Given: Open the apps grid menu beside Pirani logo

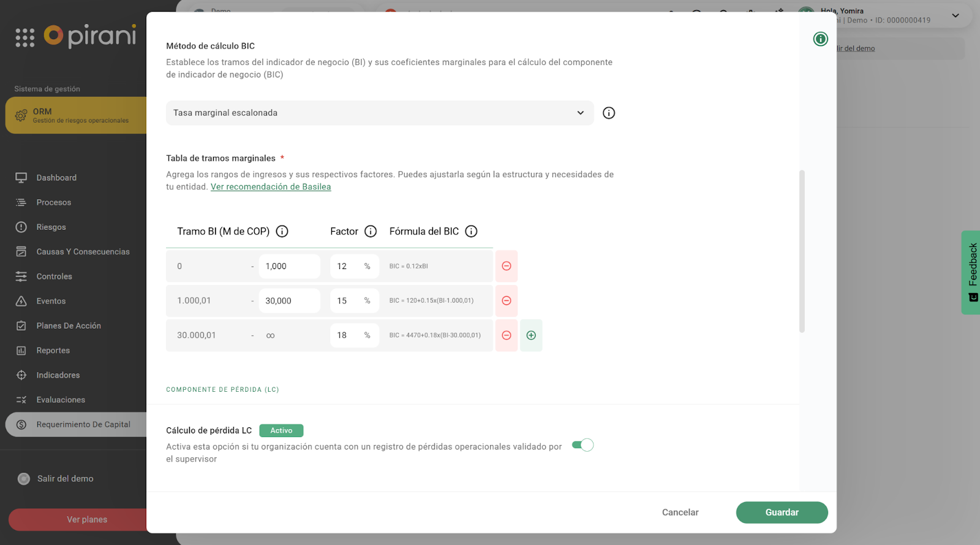Looking at the screenshot, I should point(25,37).
